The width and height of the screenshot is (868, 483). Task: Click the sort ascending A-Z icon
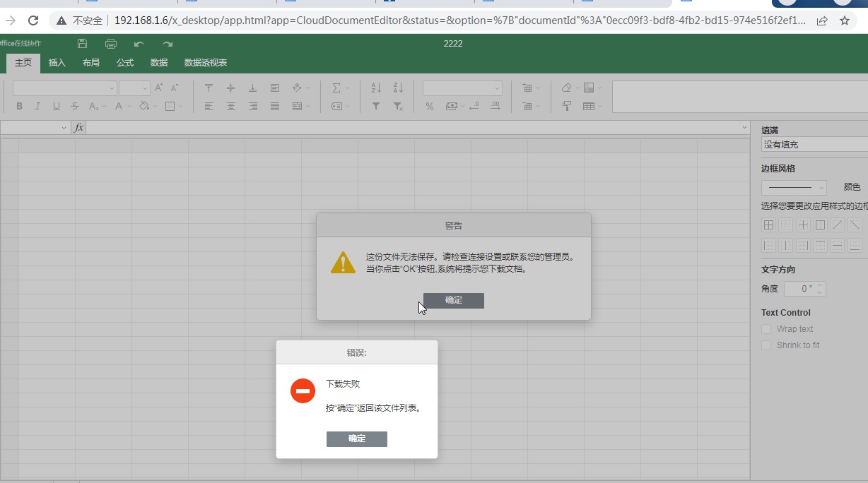(x=376, y=88)
